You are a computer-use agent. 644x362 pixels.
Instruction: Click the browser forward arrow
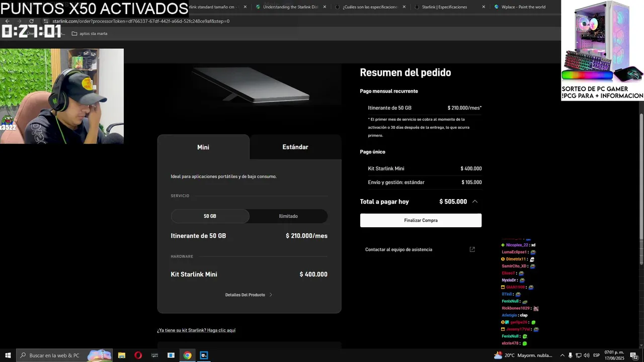click(19, 21)
